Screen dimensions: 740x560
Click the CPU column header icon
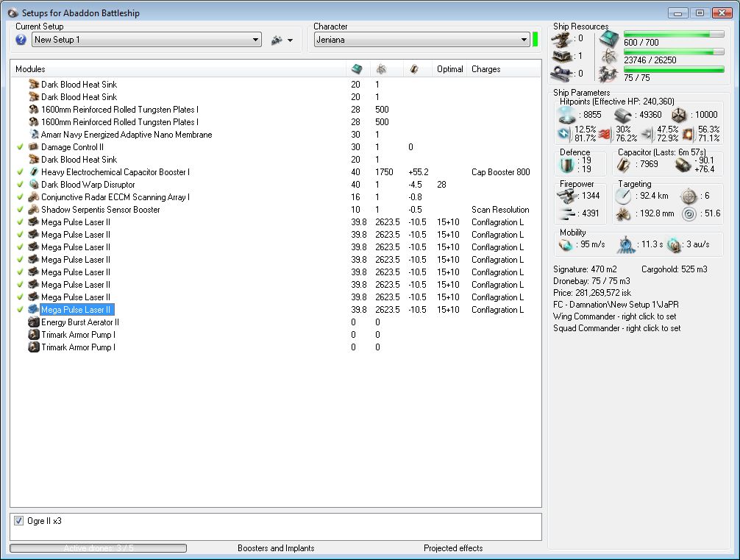coord(357,69)
